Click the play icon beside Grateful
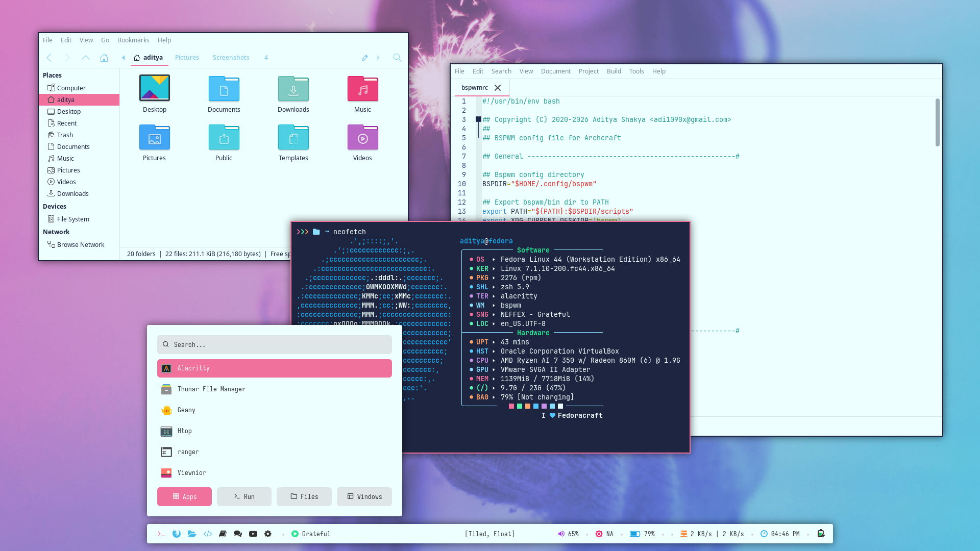 [x=295, y=534]
